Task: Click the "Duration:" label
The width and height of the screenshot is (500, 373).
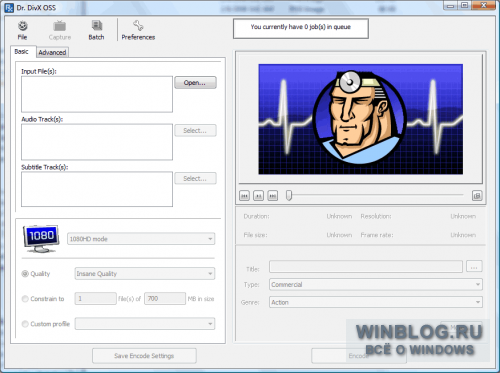Action: point(256,216)
